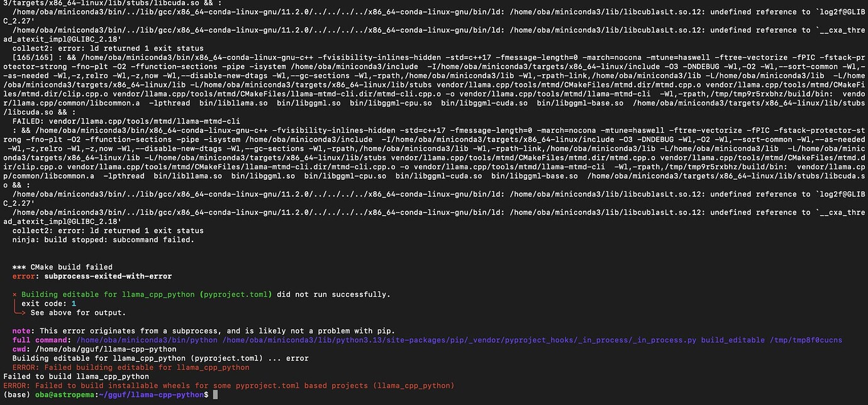Click the '*** CMake build failed' line
This screenshot has height=405, width=868.
click(62, 267)
